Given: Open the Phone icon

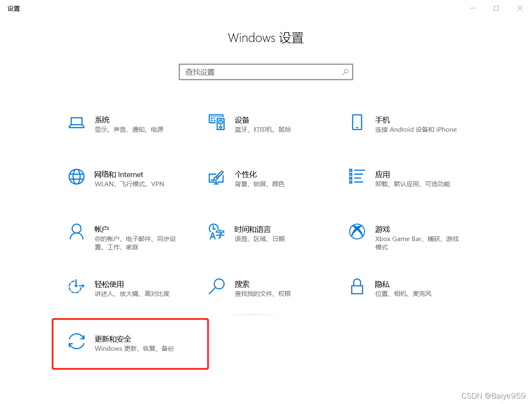Looking at the screenshot, I should point(357,122).
